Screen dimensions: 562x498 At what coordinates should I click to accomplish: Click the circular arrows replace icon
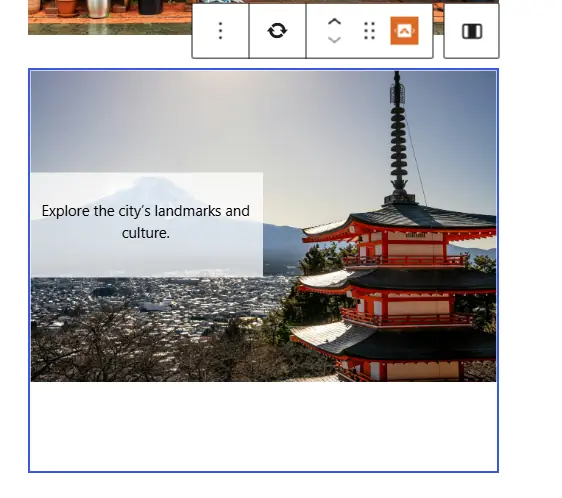click(x=277, y=31)
